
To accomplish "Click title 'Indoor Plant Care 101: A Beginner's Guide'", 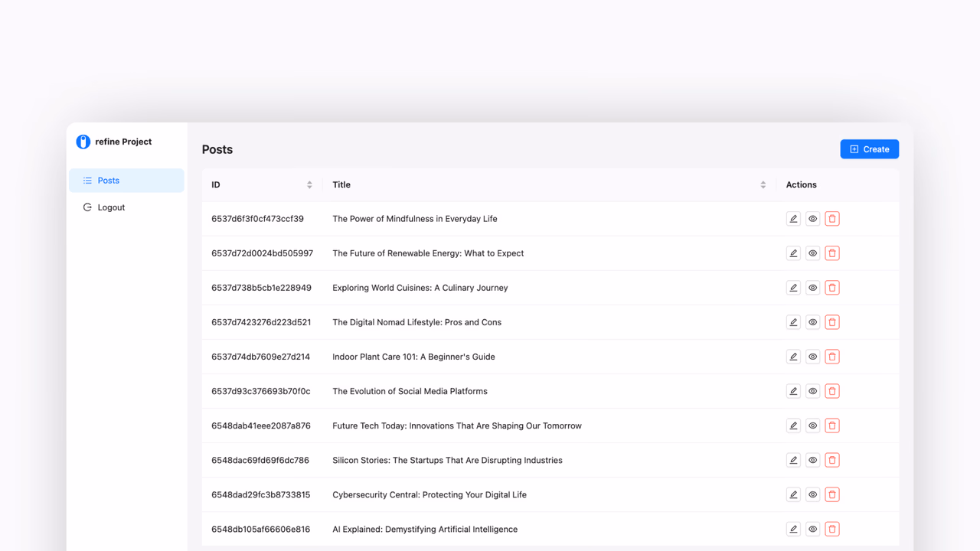I will [413, 357].
